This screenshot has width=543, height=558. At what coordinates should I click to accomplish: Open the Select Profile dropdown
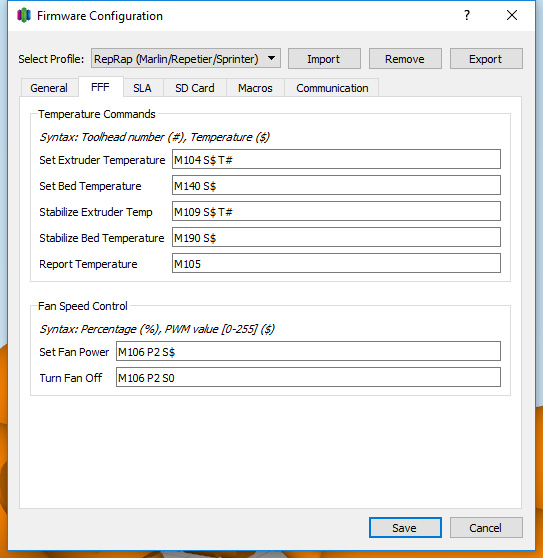[186, 58]
